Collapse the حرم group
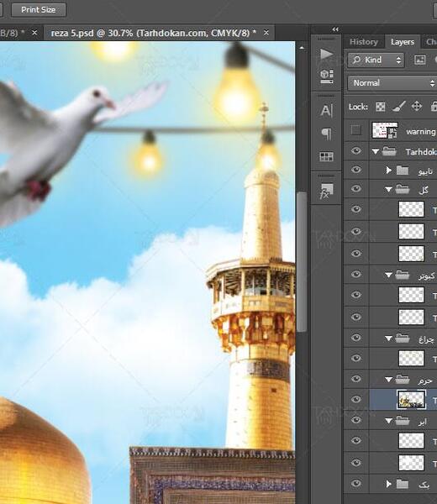 388,380
